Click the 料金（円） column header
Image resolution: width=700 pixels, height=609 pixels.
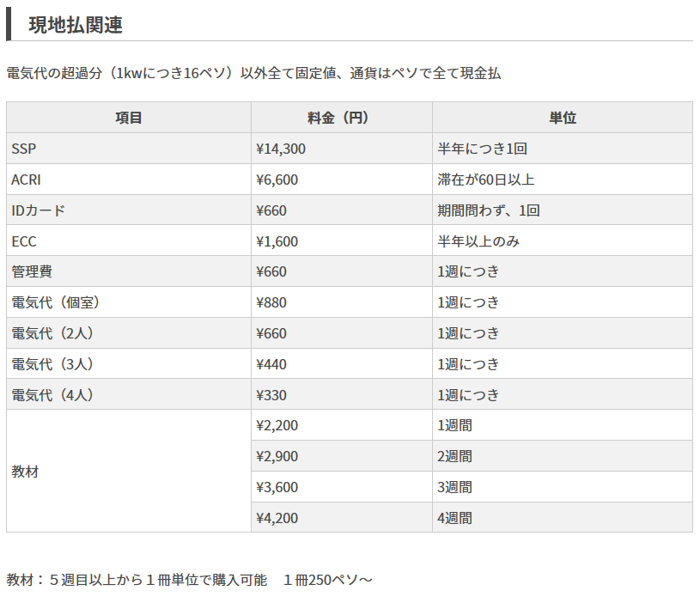(341, 118)
